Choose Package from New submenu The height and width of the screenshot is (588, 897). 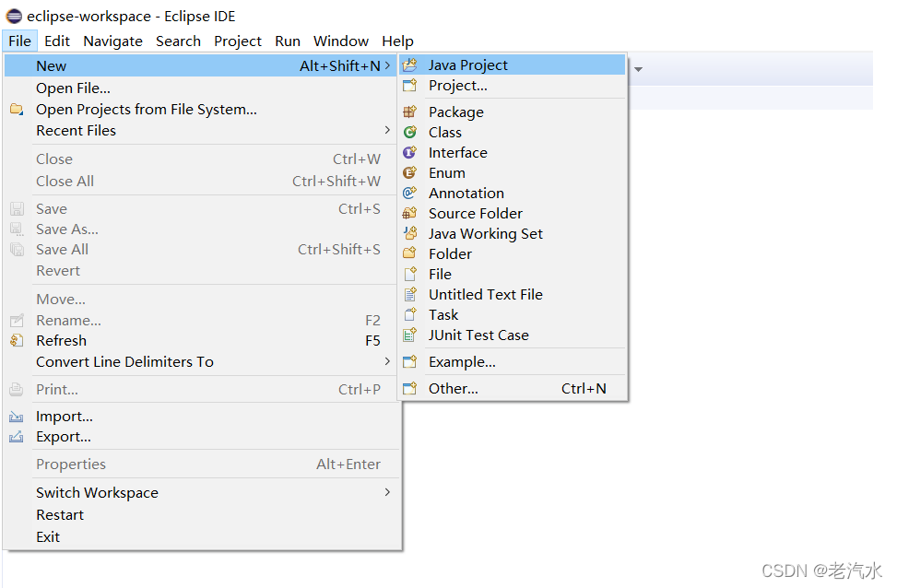point(513,112)
